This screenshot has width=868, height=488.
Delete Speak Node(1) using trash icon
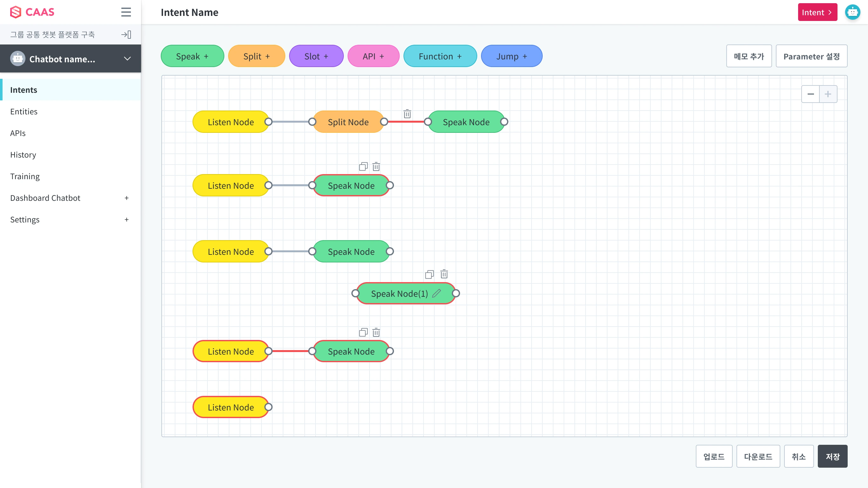[444, 274]
